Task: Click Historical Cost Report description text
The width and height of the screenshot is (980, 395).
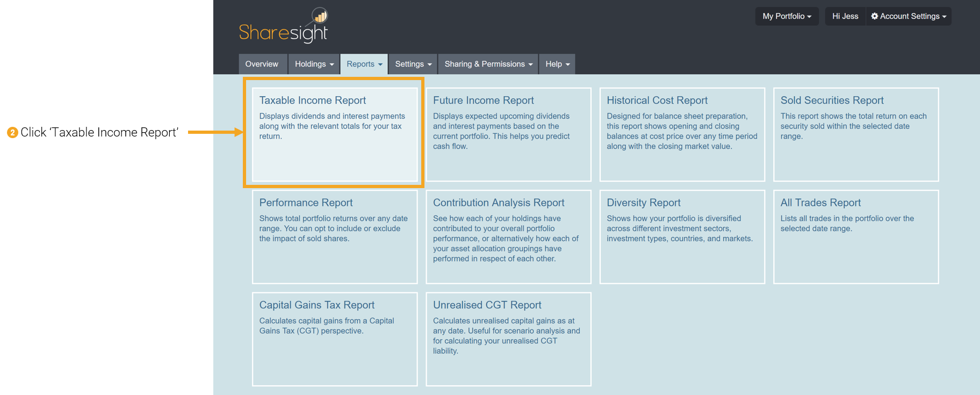Action: [682, 131]
